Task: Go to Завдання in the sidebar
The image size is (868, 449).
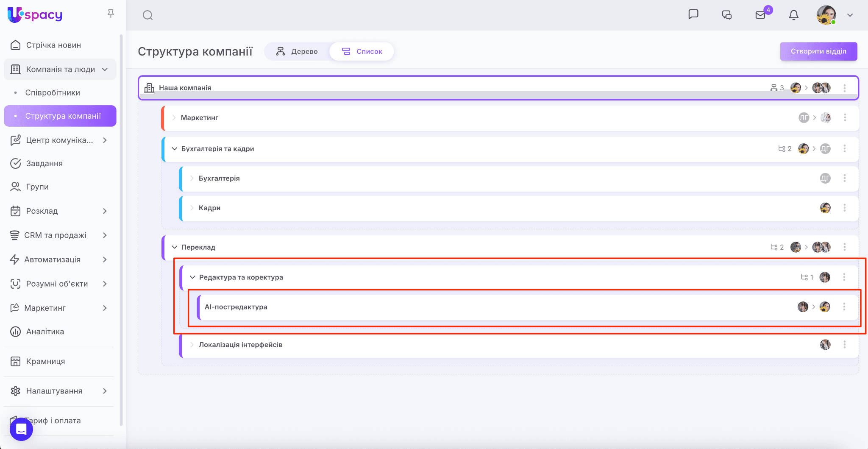Action: pos(45,163)
